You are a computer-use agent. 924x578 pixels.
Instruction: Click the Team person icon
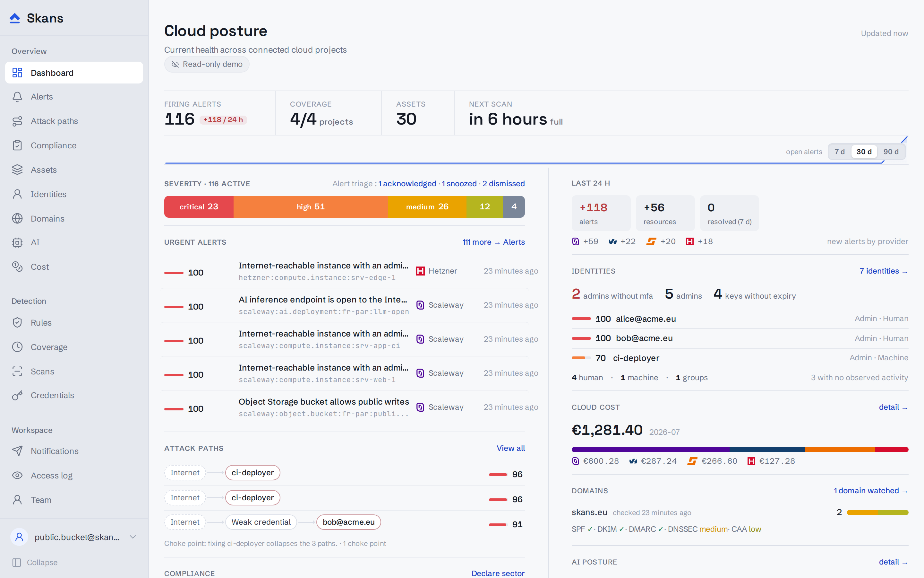[x=17, y=500]
